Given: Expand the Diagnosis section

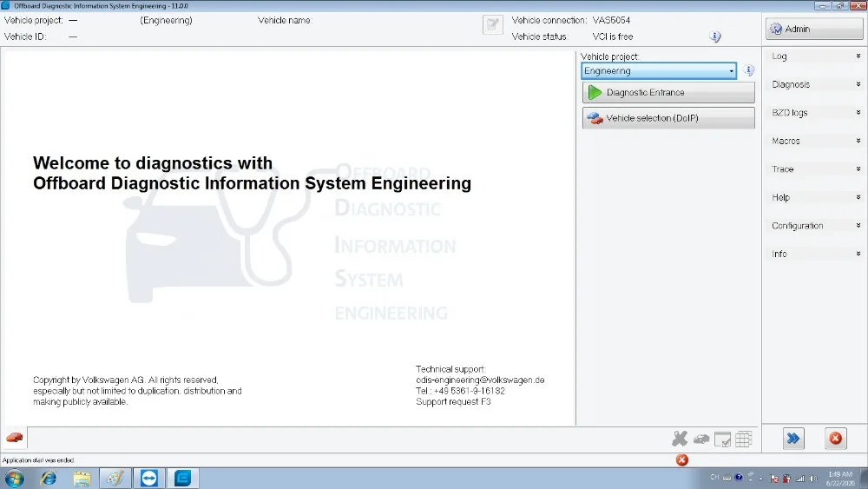Looking at the screenshot, I should [x=815, y=84].
